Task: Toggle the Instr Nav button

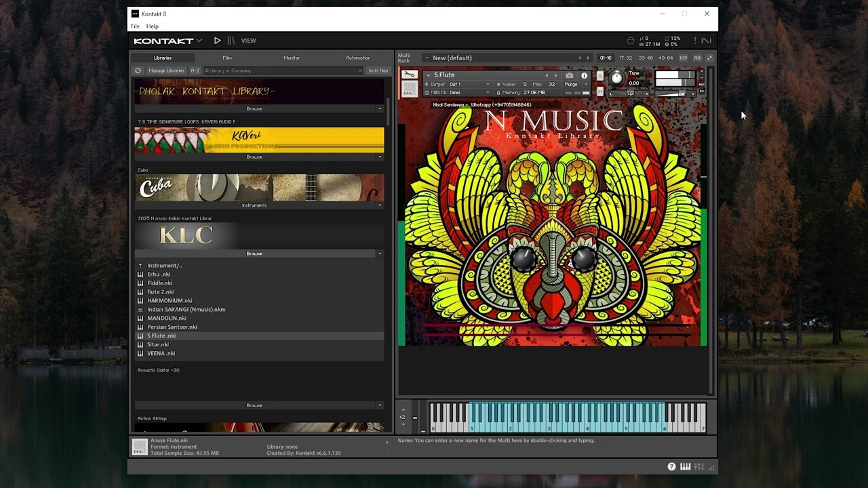Action: (x=378, y=70)
